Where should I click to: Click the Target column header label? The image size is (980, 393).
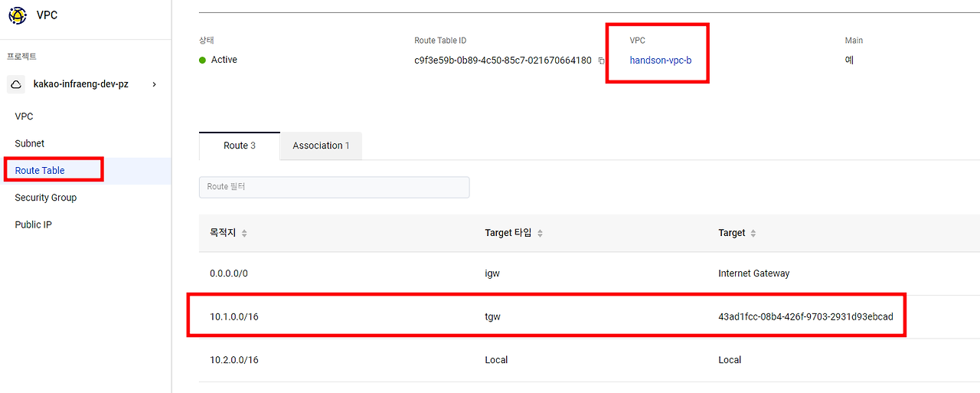click(x=732, y=233)
